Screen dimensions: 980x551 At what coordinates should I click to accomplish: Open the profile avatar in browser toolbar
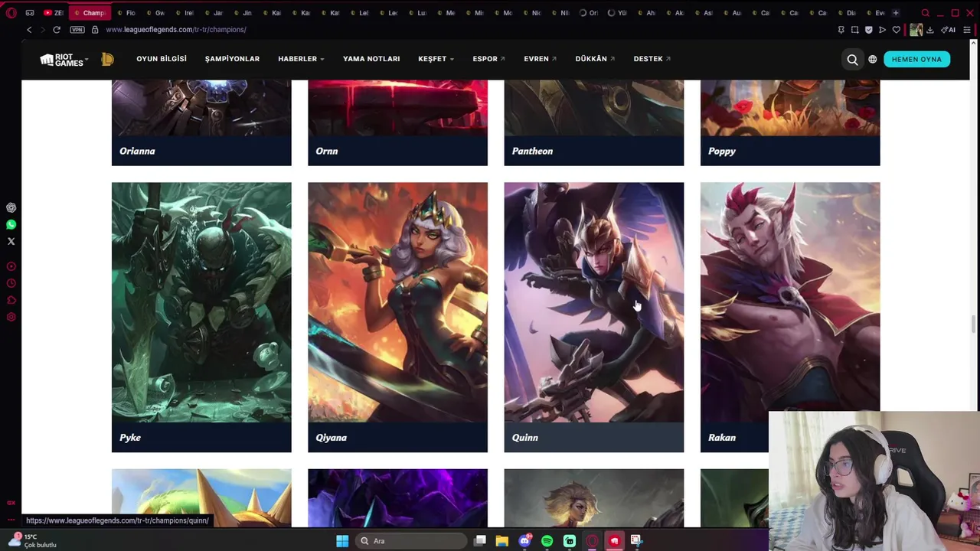916,30
